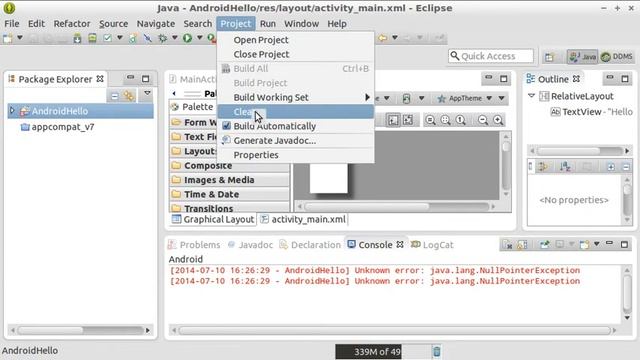Select the TextView item in Outline
This screenshot has height=360, width=640.
(592, 112)
